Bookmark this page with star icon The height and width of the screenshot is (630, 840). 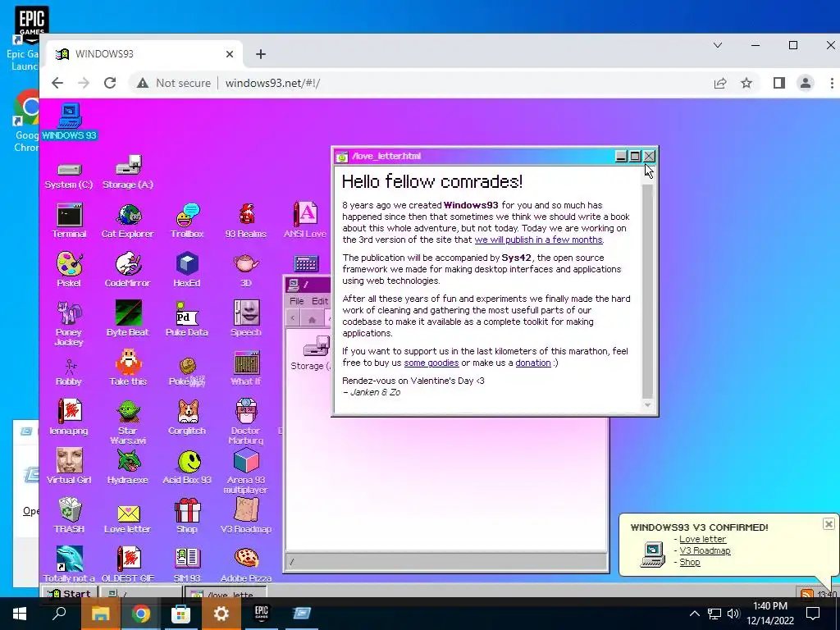coord(746,83)
